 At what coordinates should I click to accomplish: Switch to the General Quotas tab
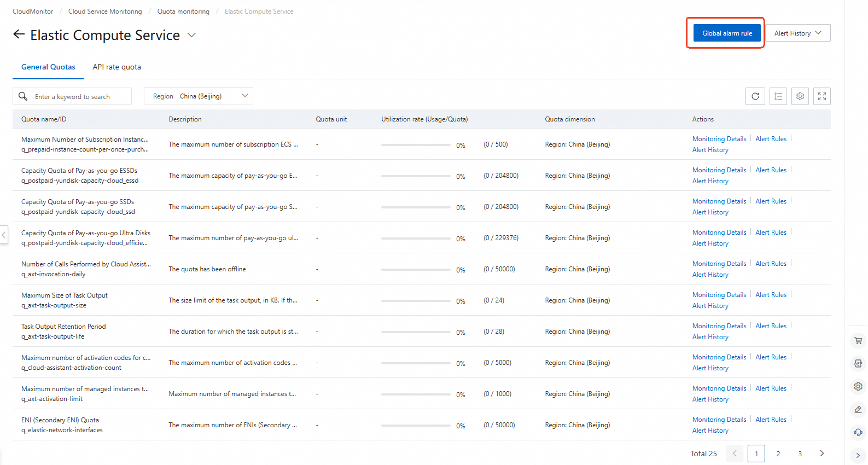pos(48,67)
